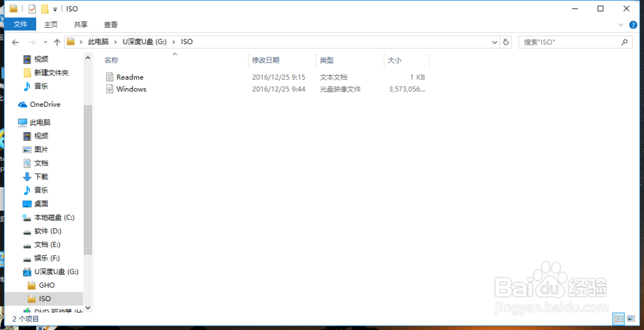Image resolution: width=644 pixels, height=330 pixels.
Task: Click the properties quick access icon
Action: click(x=32, y=8)
